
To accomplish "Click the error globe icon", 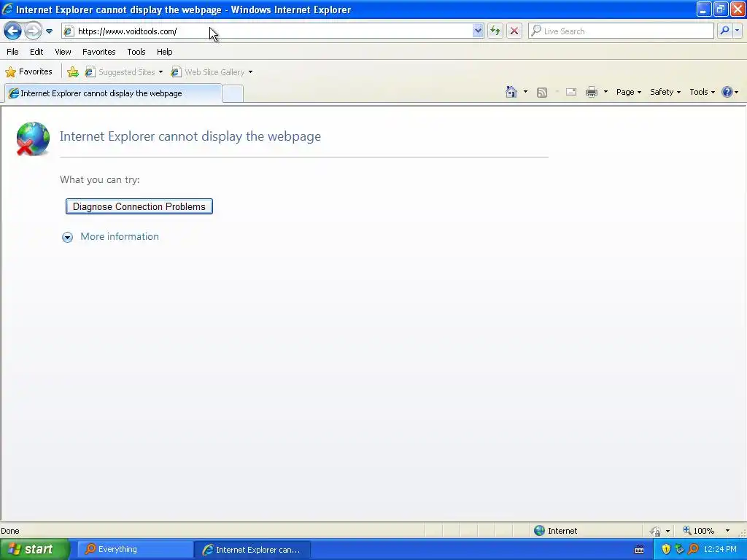I will (x=33, y=139).
